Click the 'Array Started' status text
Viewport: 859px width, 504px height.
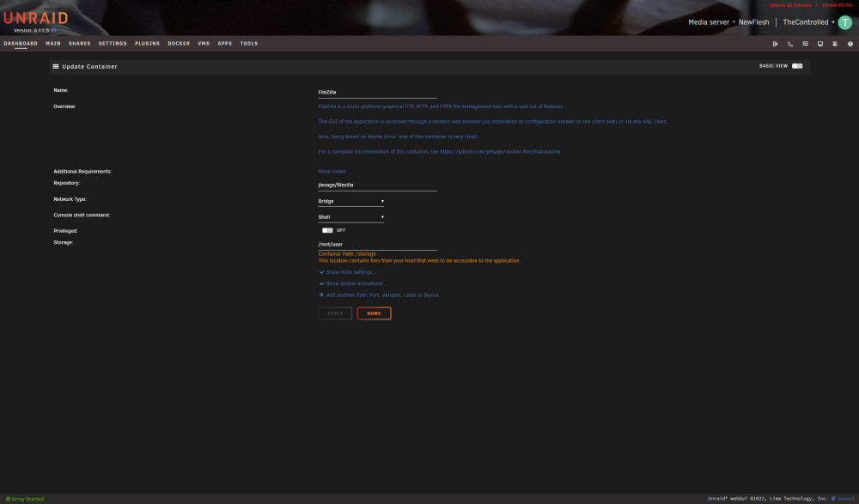click(x=27, y=499)
